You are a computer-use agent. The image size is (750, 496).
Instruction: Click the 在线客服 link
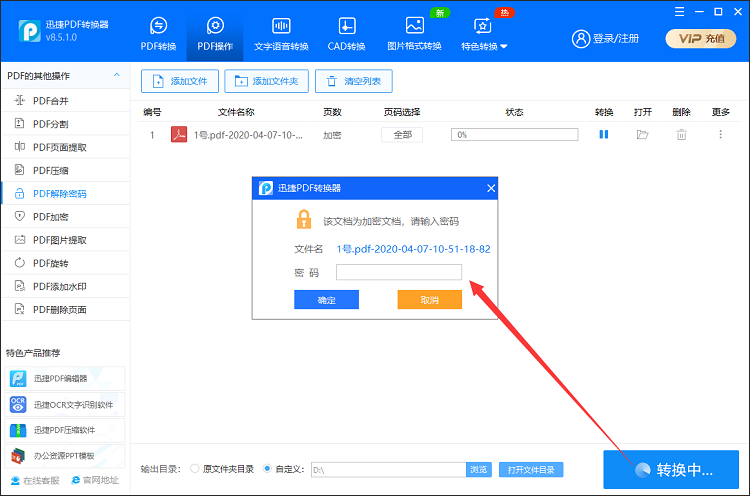tap(35, 480)
